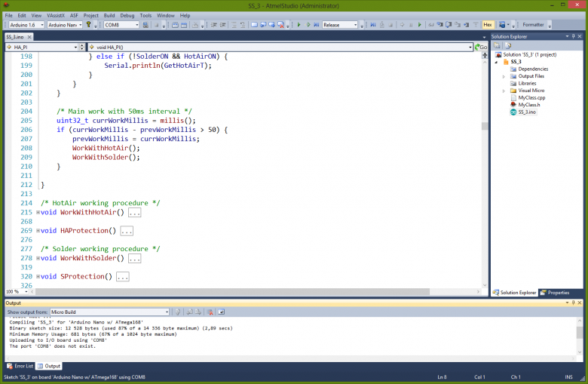Click the Go button in navigation bar

(x=481, y=47)
